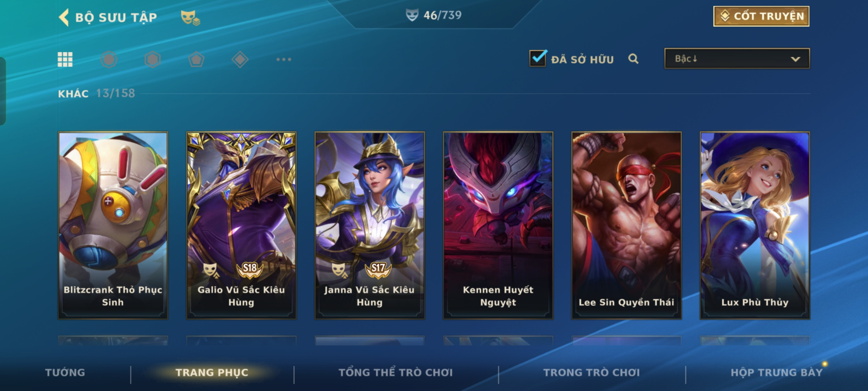Image resolution: width=868 pixels, height=391 pixels.
Task: Select the circle-in-hexagon rarity filter
Action: (109, 59)
